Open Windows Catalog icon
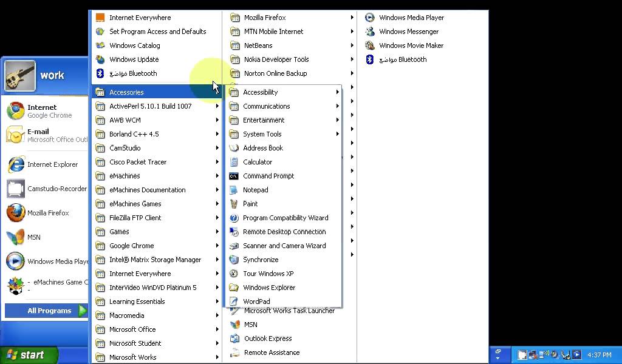622x364 pixels. 100,45
